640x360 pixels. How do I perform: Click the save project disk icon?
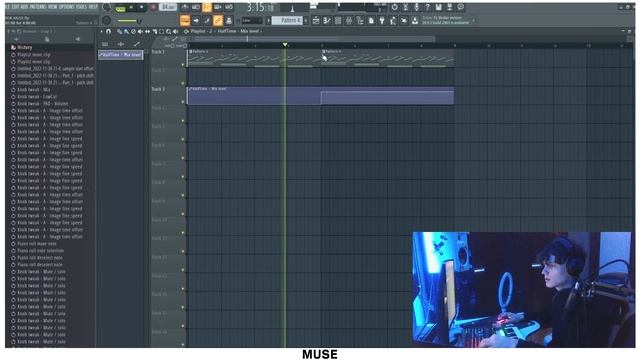[438, 7]
